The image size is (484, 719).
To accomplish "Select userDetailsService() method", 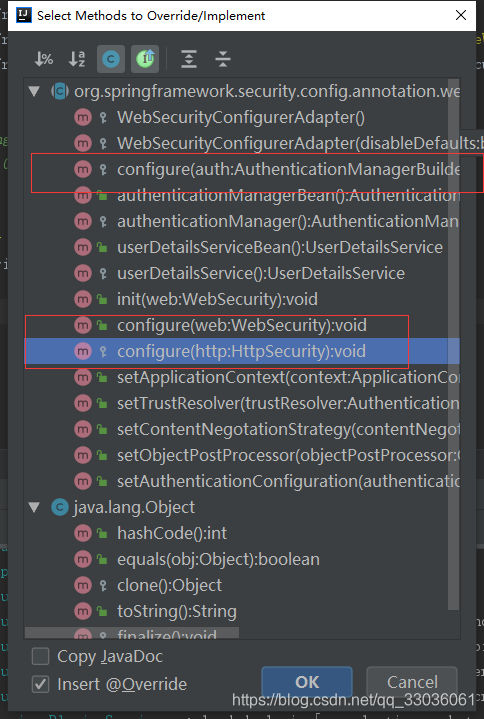I will tap(242, 273).
